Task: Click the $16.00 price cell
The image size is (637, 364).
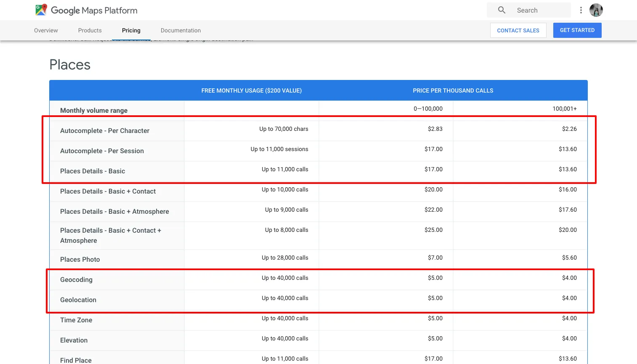Action: pyautogui.click(x=568, y=189)
